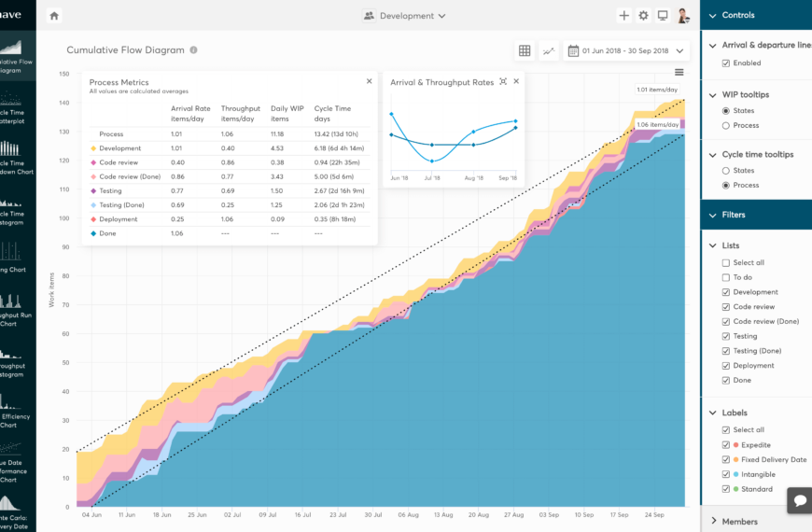Expand the Arrival & Throughput Rates chart

tap(503, 82)
